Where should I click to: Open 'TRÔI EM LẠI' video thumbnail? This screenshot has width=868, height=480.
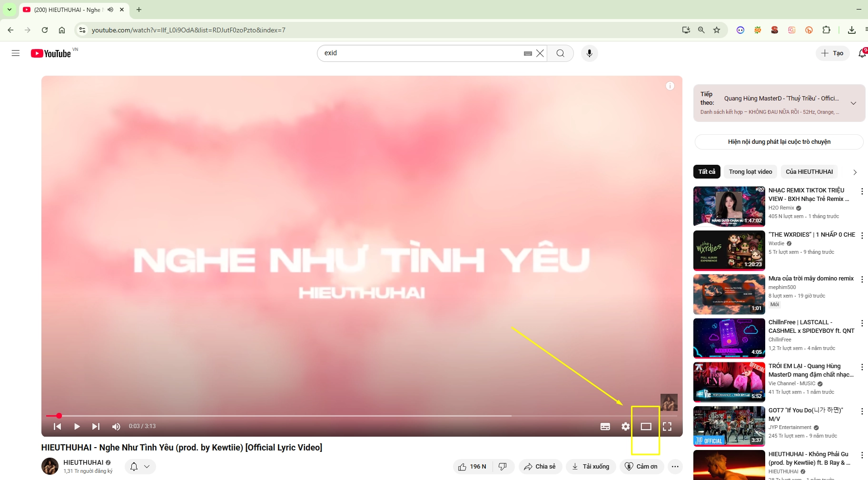729,382
